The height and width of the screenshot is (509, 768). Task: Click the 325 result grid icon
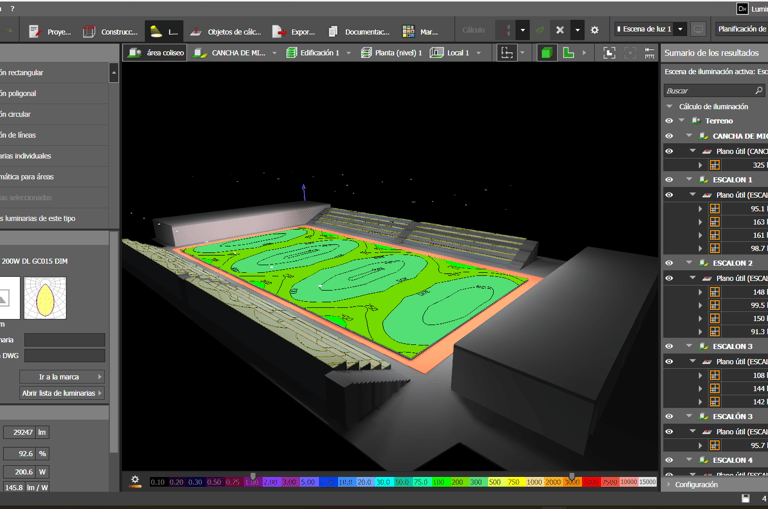(715, 165)
